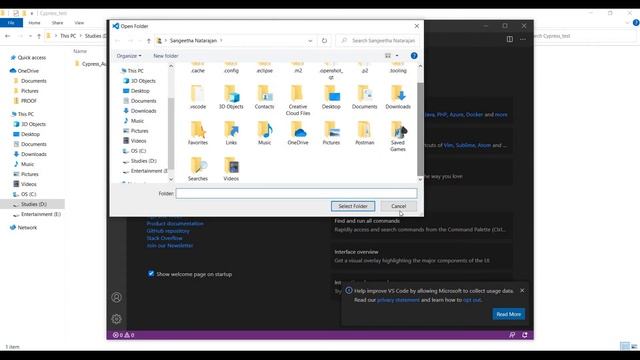The image size is (640, 360).
Task: Select Quick access in Explorer sidebar
Action: tap(28, 58)
